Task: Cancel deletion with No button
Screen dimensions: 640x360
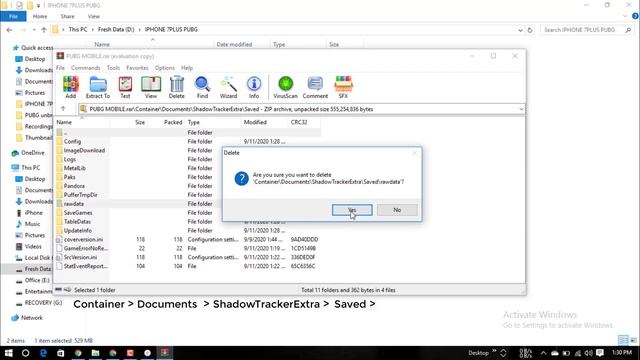Action: point(397,210)
